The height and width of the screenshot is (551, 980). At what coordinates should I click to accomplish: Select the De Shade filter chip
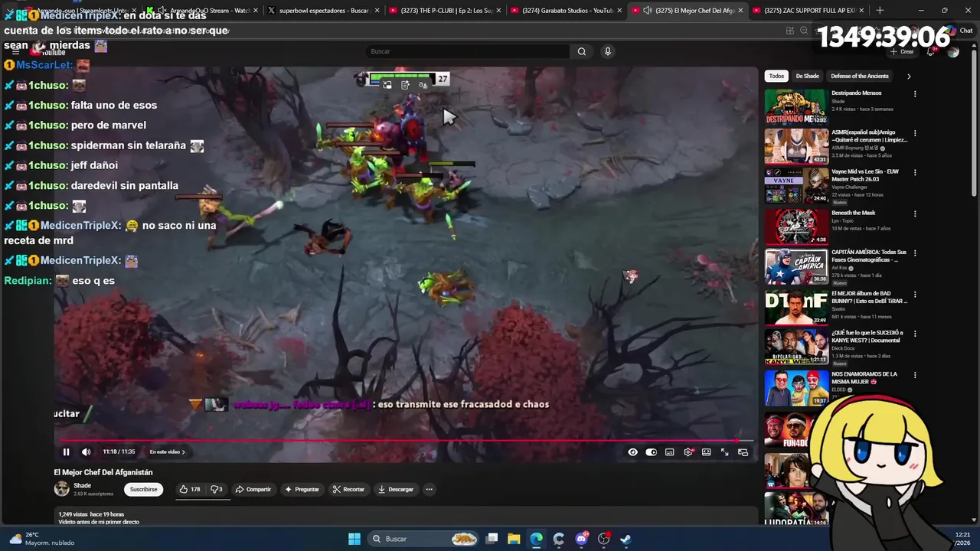[807, 76]
